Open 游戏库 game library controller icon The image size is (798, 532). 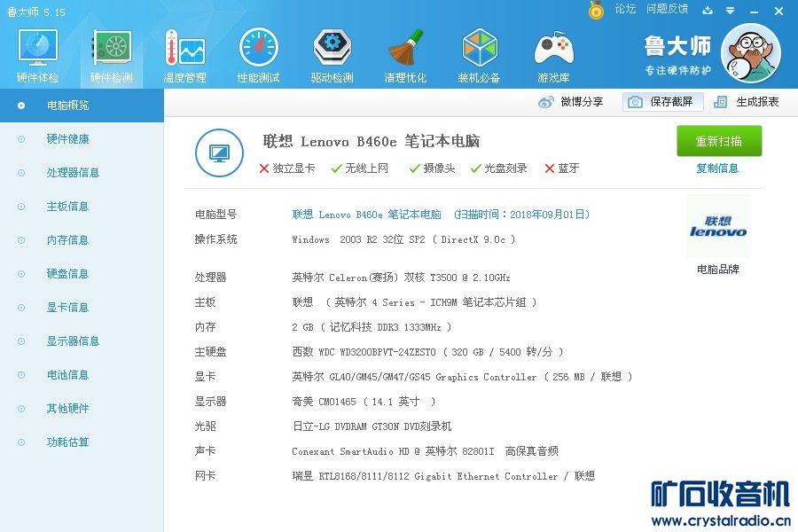(553, 56)
